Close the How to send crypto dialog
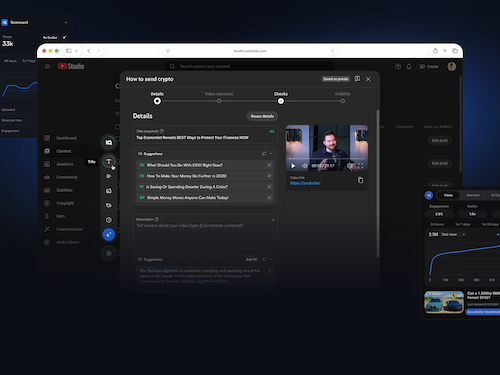This screenshot has width=500, height=375. point(368,79)
